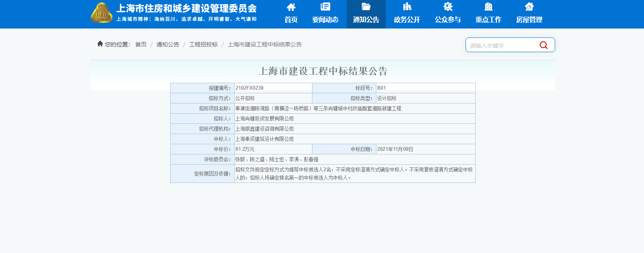Viewport: 644px width, 253px height.
Task: Click the building icon above 重点工作
Action: (488, 7)
